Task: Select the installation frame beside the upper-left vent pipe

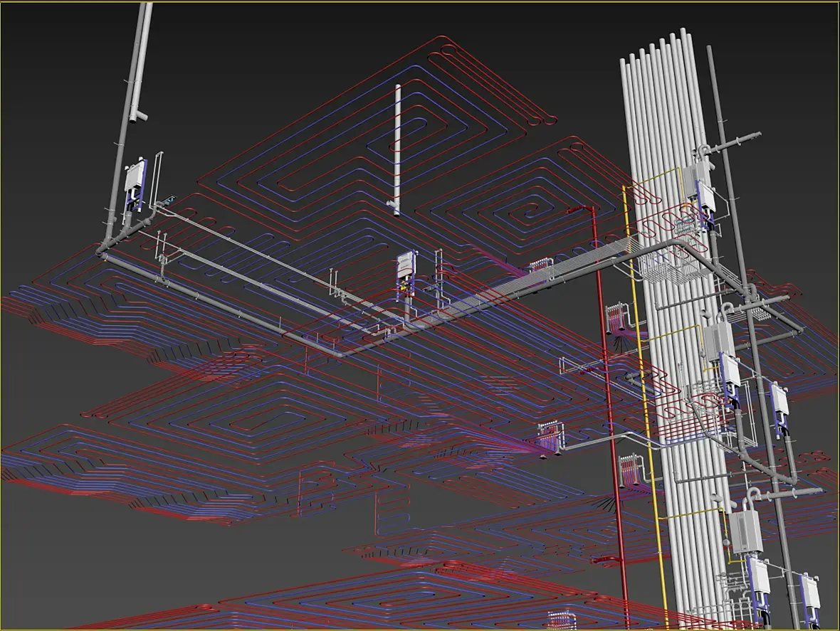Action: coord(135,185)
